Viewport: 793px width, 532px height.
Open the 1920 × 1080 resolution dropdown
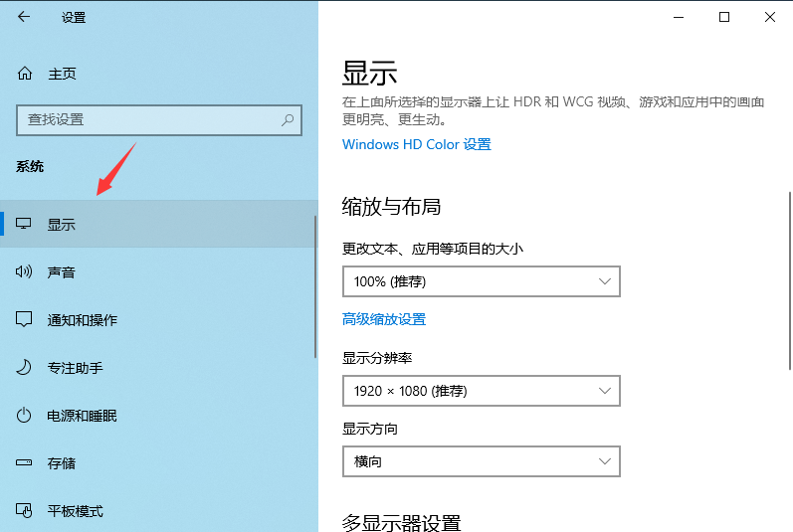point(481,391)
